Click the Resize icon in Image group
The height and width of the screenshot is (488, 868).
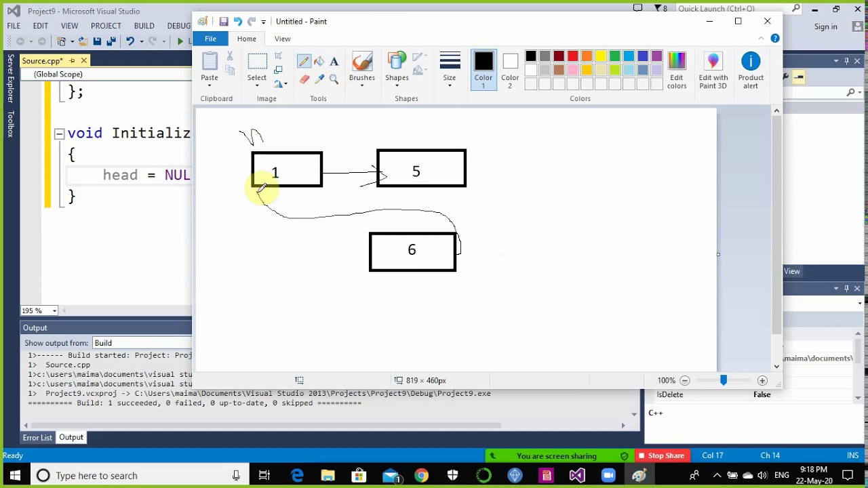(x=278, y=70)
